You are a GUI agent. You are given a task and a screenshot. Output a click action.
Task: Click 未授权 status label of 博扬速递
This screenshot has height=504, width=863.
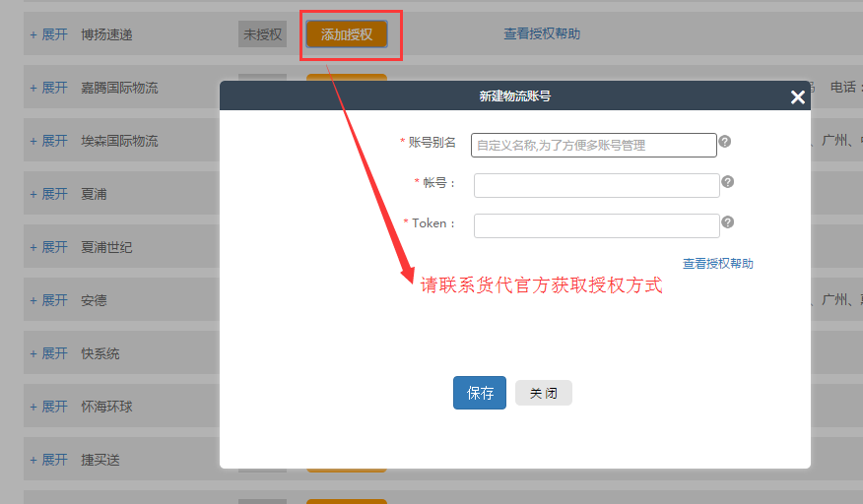[262, 34]
